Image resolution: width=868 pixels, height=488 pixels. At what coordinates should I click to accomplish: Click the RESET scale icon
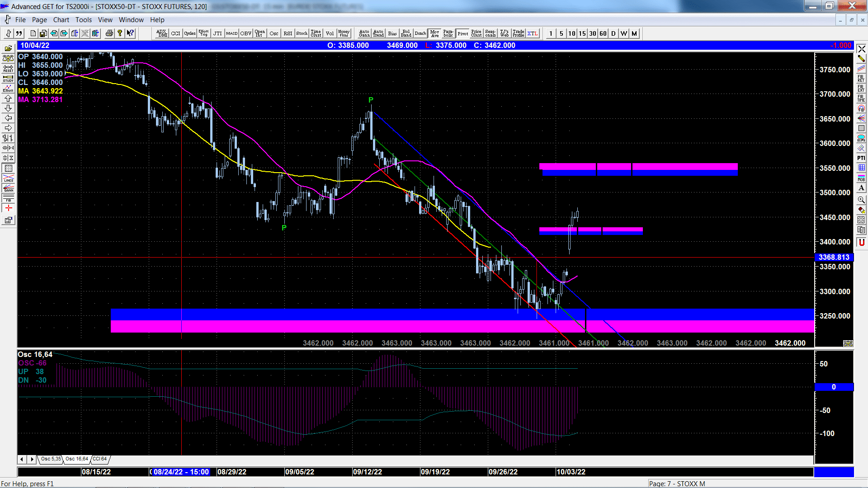point(8,68)
